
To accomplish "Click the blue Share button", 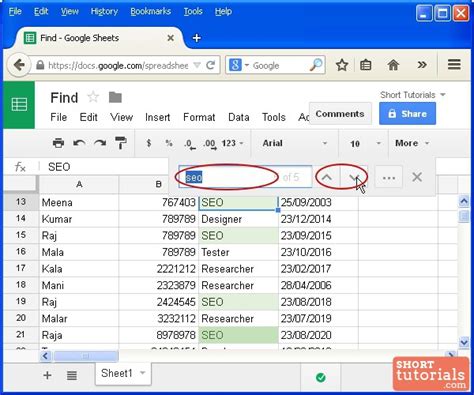I will click(407, 114).
